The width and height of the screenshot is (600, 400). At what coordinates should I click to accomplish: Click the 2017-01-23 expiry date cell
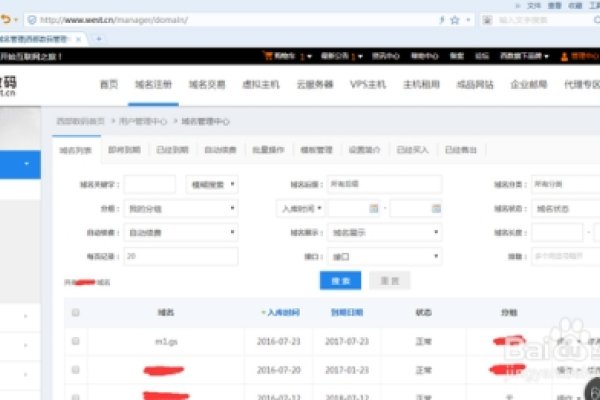coord(347,370)
